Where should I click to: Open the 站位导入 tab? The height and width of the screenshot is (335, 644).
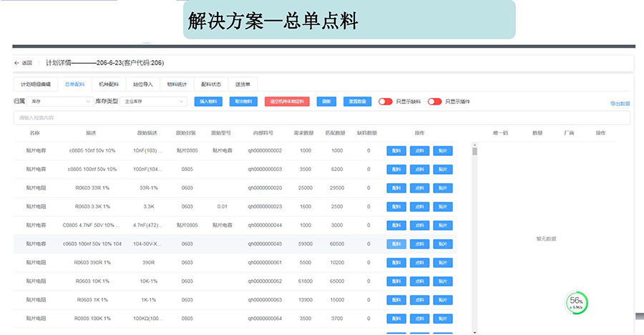point(143,84)
